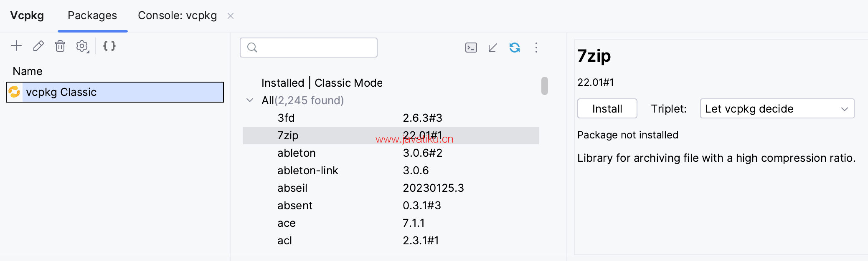Open the three-dot more options menu
This screenshot has height=261, width=868.
[536, 48]
